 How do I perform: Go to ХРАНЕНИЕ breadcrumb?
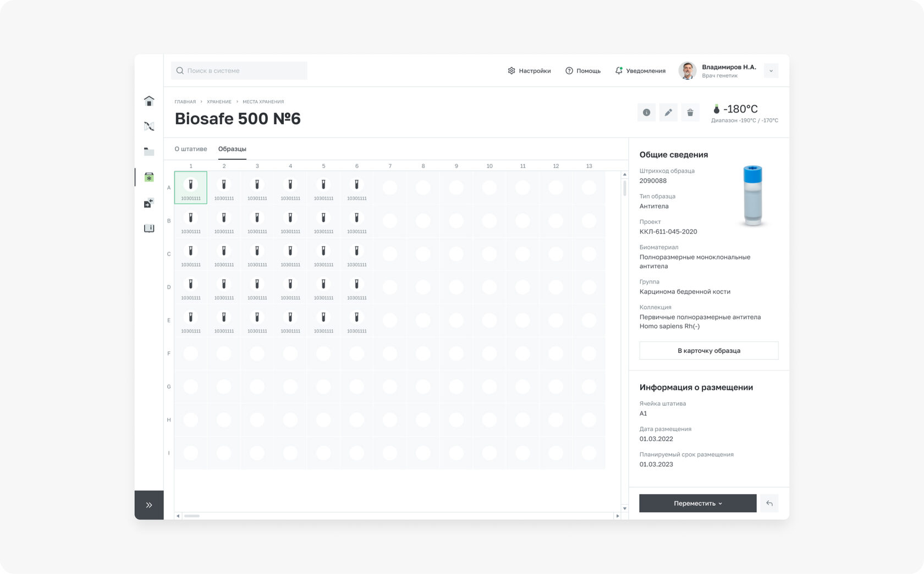[219, 102]
